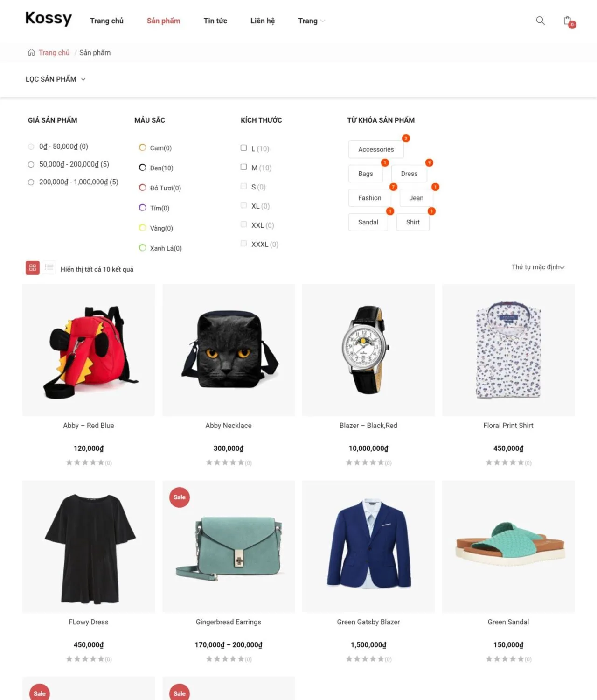Click the home icon in breadcrumb
This screenshot has height=700, width=597.
click(31, 52)
